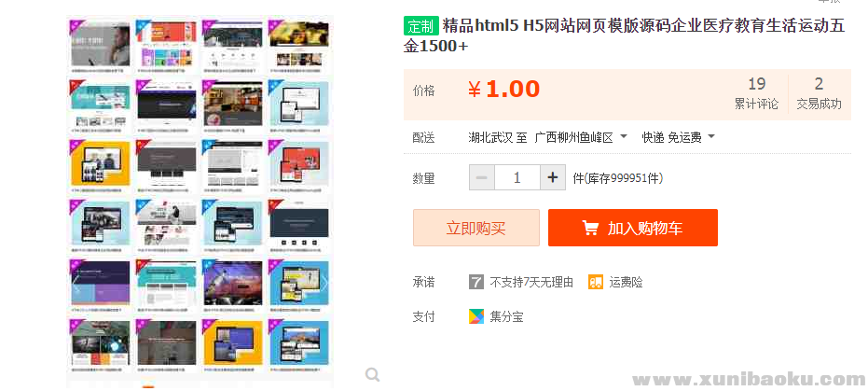This screenshot has width=868, height=391.
Task: Open the 19 累计评论 reviews link
Action: click(x=756, y=93)
